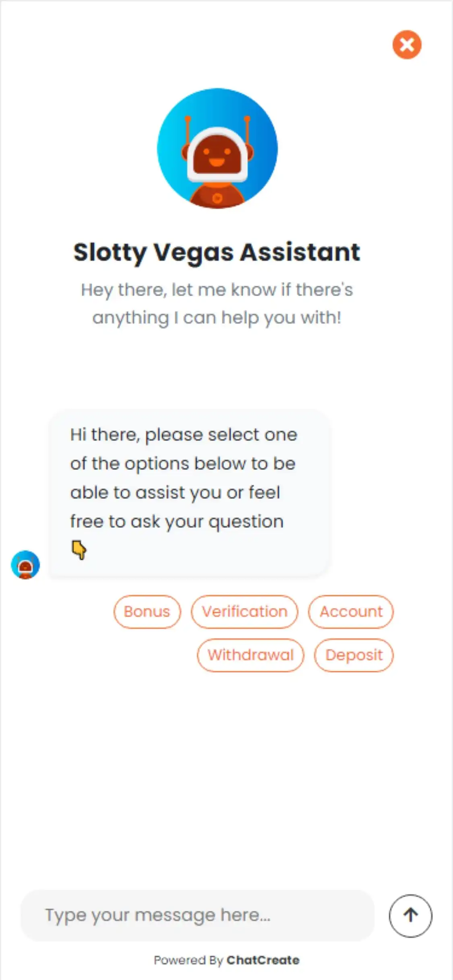Click the 'Slotty Vegas Assistant' heading
Screen dimensions: 453x980
pos(217,252)
